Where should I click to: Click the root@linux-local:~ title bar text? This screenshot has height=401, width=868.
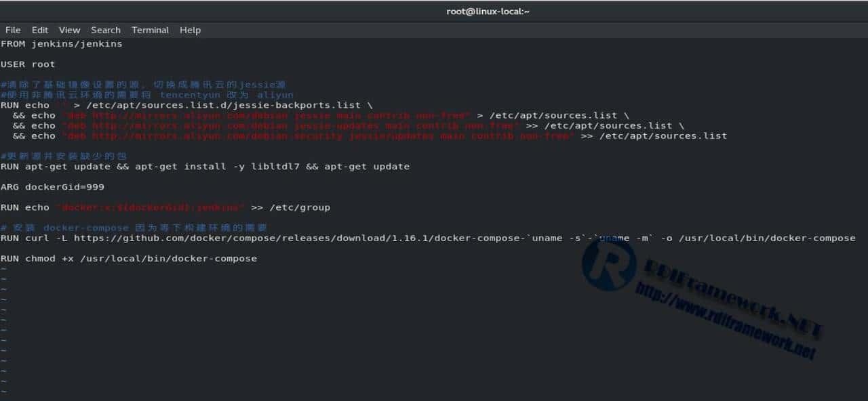click(488, 11)
